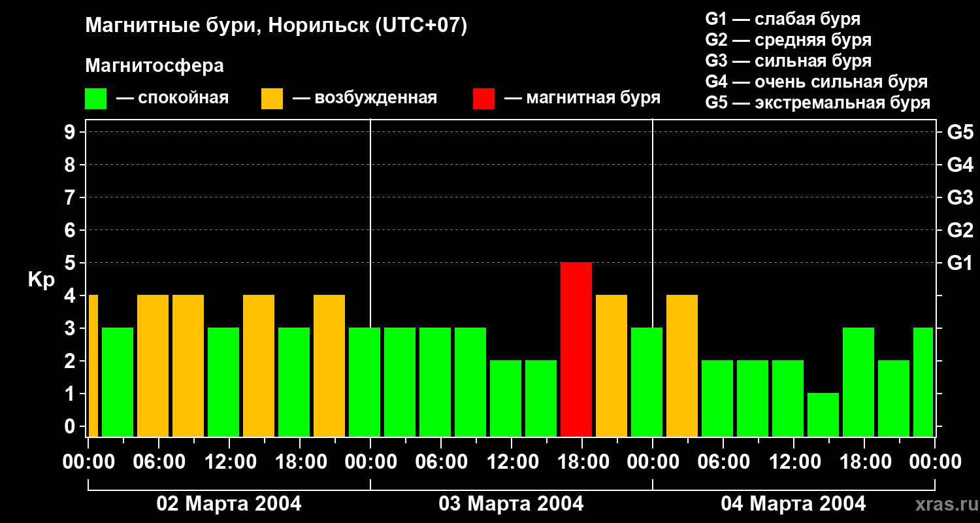Click the 'G2 — средняя буря' legend line
Image resolution: width=980 pixels, height=523 pixels.
[789, 40]
